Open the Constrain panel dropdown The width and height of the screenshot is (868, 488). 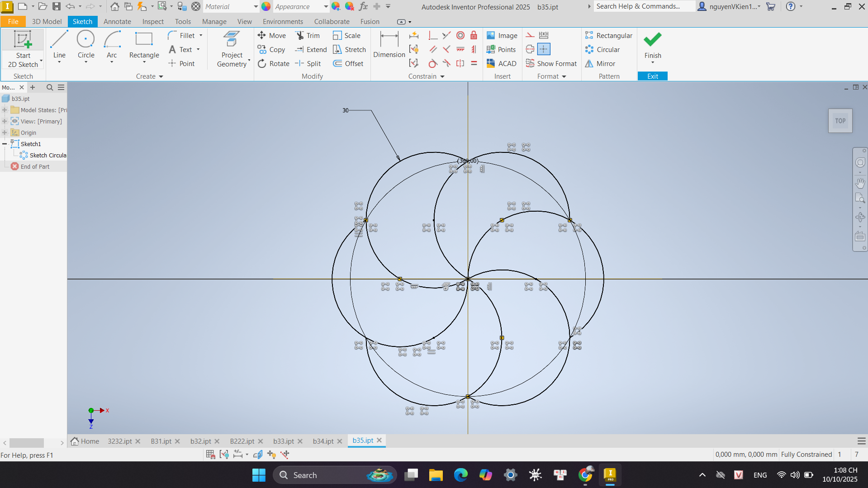click(442, 76)
